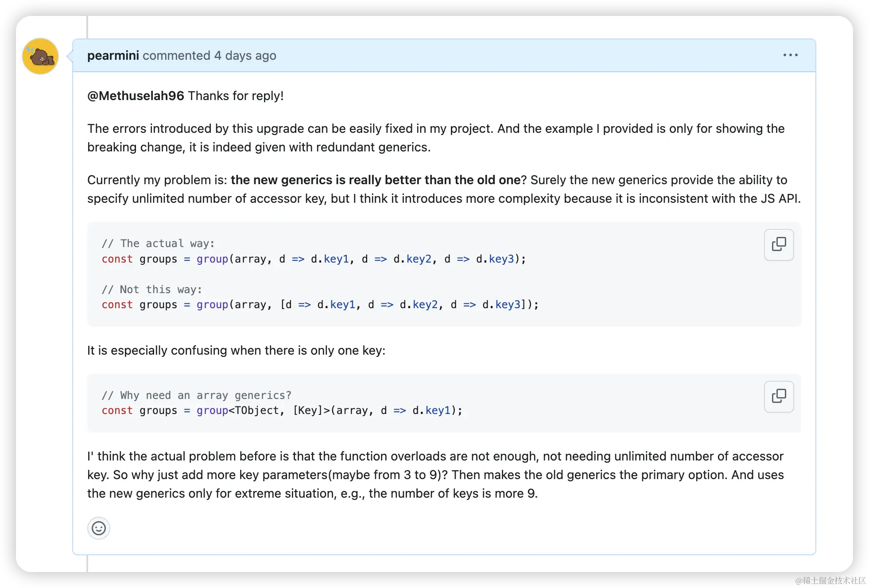The width and height of the screenshot is (869, 588).
Task: Click the group<TObject, [Key]> code line
Action: click(x=282, y=411)
